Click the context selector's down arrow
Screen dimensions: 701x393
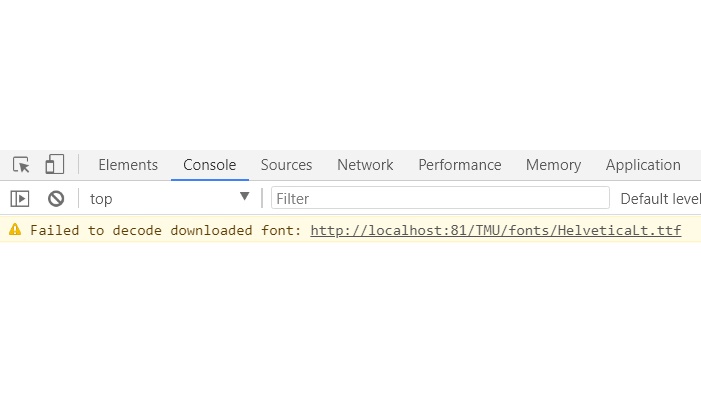pyautogui.click(x=244, y=196)
